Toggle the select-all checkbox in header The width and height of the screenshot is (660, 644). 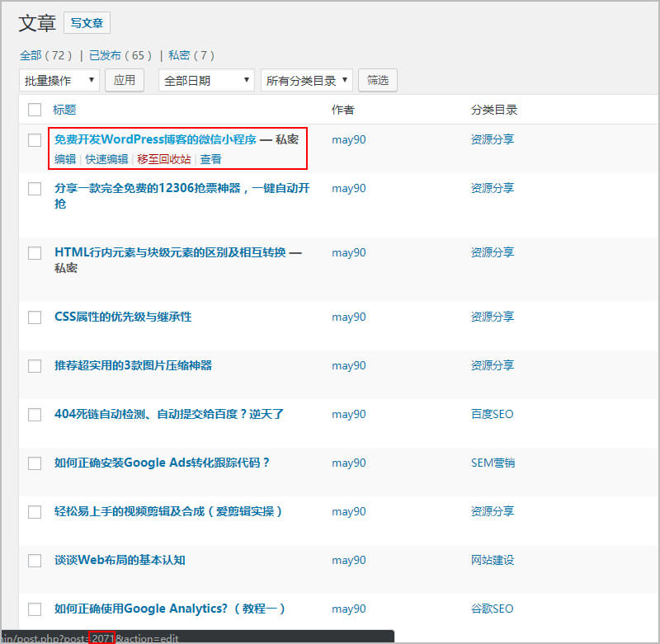coord(35,110)
